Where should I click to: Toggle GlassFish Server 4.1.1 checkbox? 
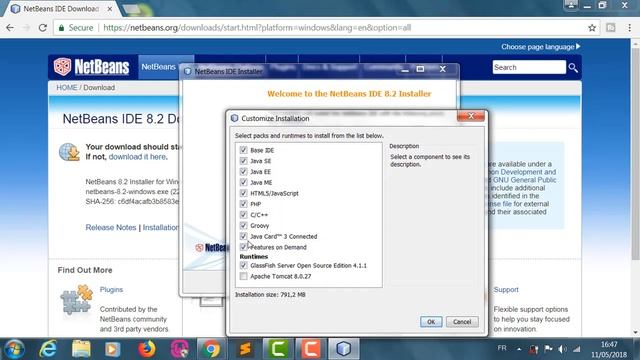244,265
